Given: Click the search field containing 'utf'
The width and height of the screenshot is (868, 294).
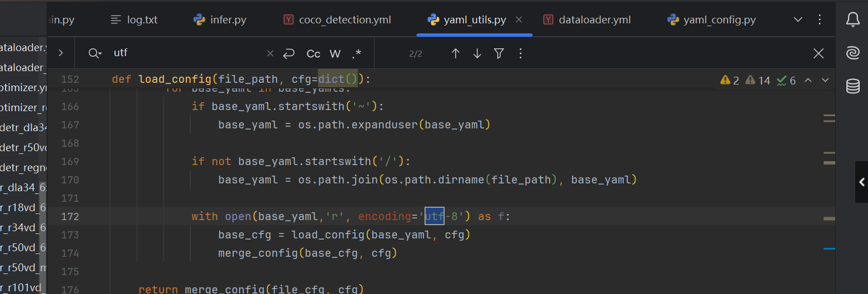Looking at the screenshot, I should click(x=186, y=53).
